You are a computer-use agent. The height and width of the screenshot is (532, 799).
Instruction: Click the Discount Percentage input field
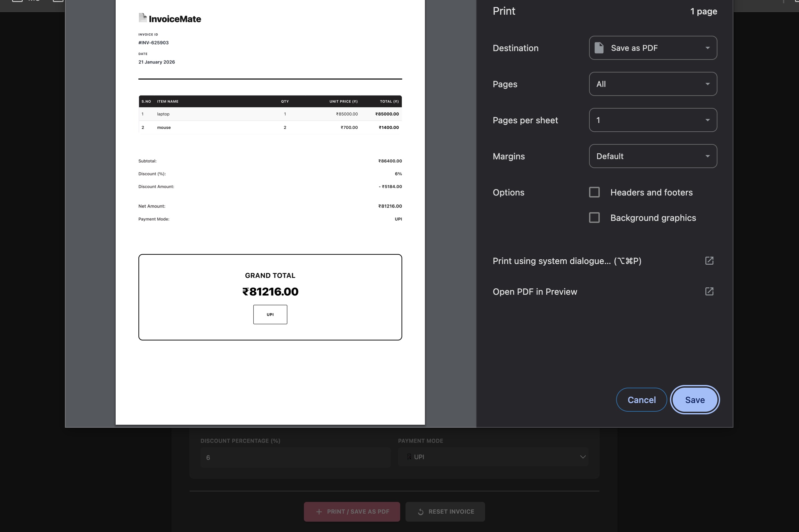(x=295, y=457)
